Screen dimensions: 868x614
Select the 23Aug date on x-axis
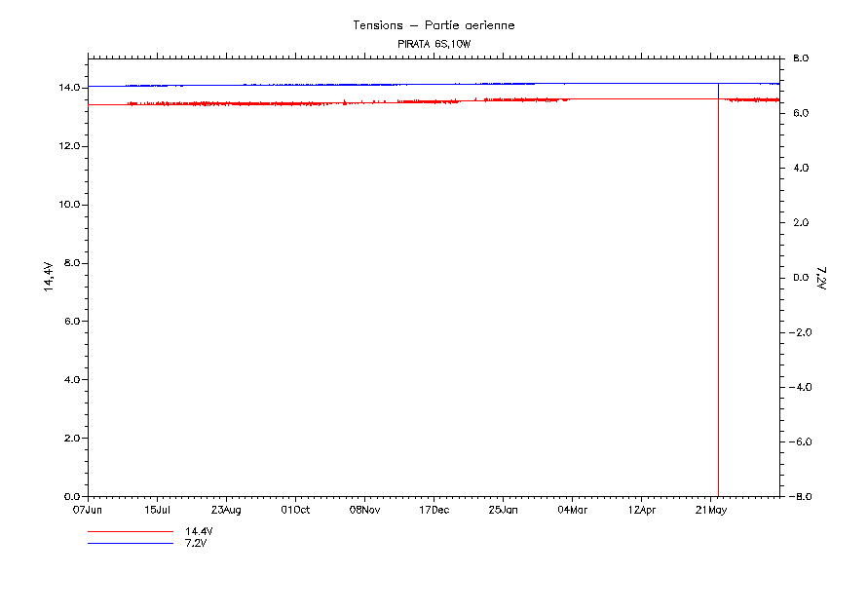point(226,509)
